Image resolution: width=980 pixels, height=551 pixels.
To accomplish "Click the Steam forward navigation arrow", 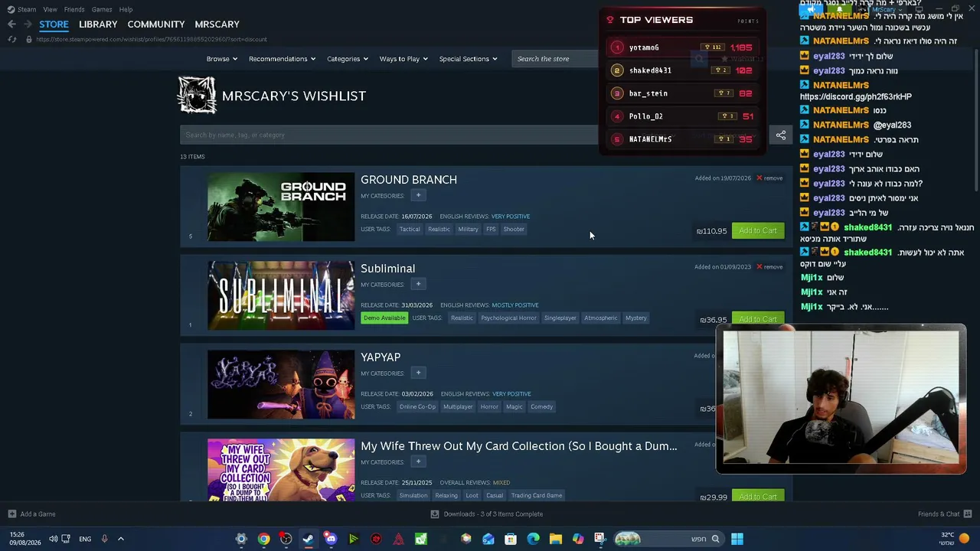I will (x=28, y=24).
